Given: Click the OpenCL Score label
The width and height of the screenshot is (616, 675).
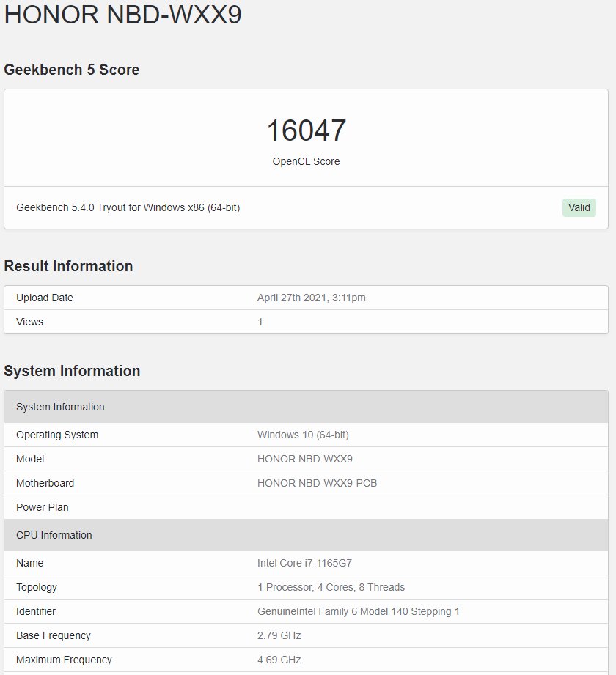Looking at the screenshot, I should (x=307, y=161).
